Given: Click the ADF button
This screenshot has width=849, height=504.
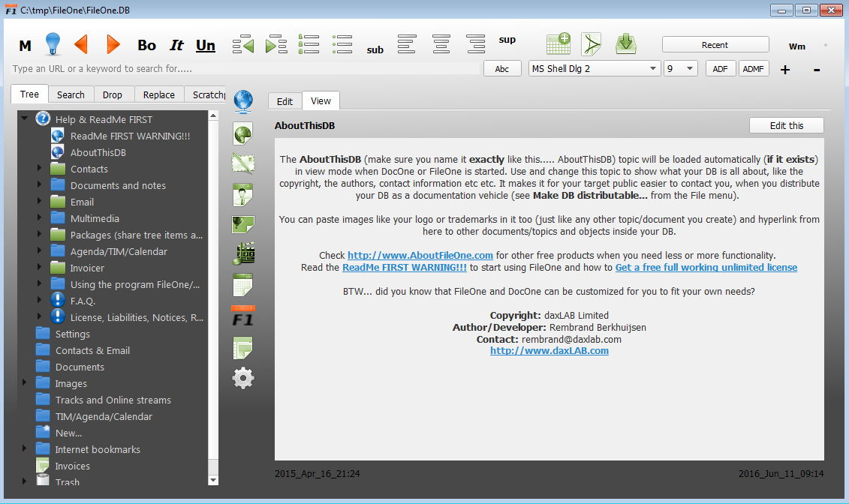Looking at the screenshot, I should (x=720, y=69).
